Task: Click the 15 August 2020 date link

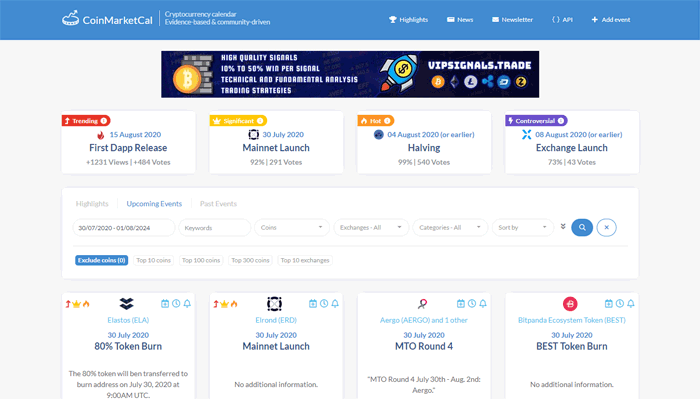Action: click(x=135, y=134)
